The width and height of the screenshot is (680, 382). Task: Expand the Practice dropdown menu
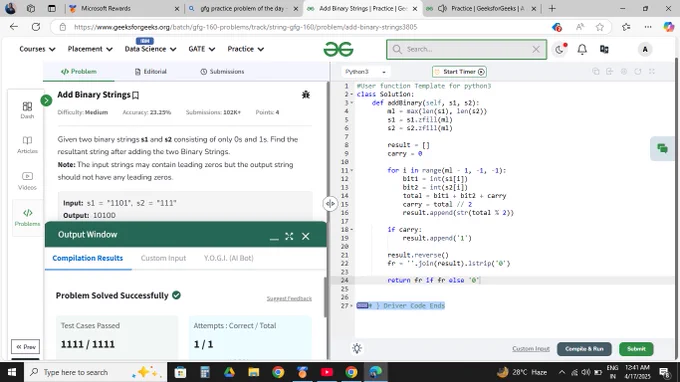point(245,49)
